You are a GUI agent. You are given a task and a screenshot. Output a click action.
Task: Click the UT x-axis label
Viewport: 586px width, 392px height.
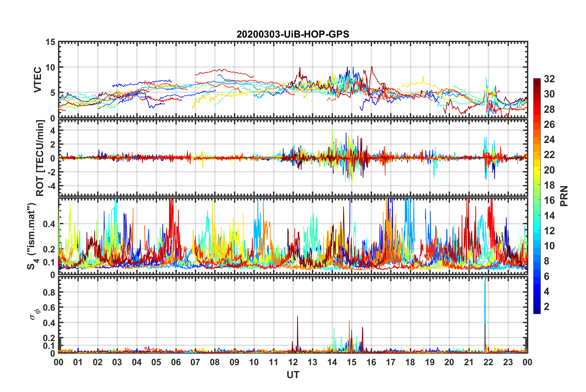(293, 375)
